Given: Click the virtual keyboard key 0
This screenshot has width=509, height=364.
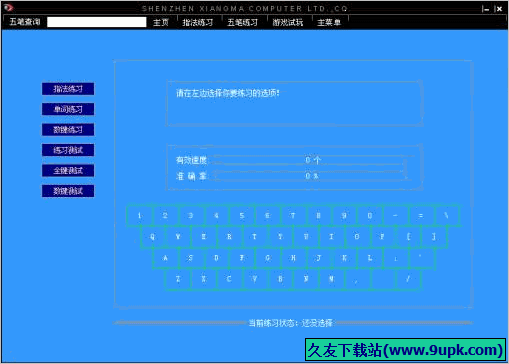Looking at the screenshot, I should (370, 216).
